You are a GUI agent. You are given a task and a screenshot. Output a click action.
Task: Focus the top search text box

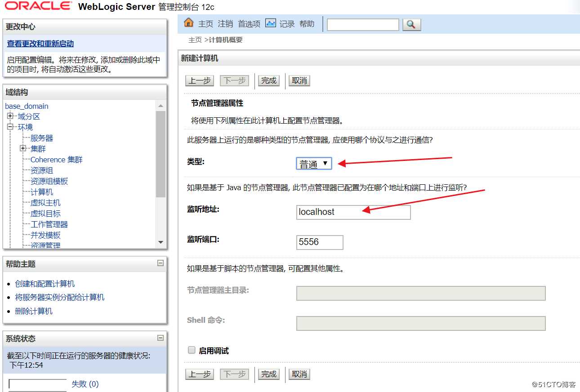(363, 24)
